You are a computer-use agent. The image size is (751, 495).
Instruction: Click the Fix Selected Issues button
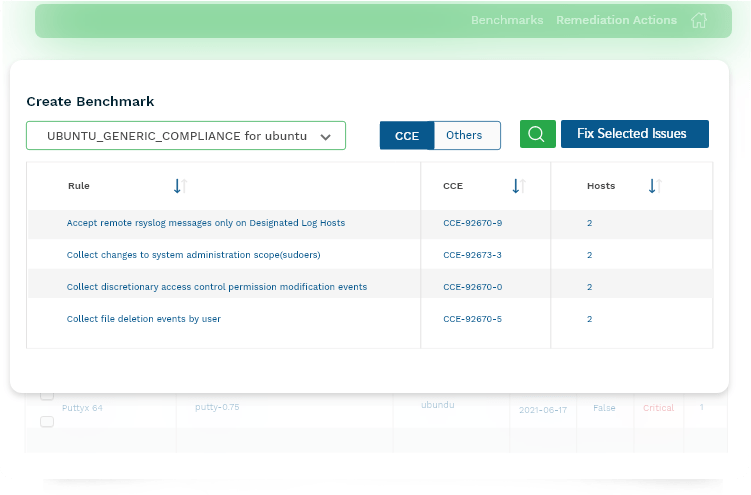coord(635,134)
